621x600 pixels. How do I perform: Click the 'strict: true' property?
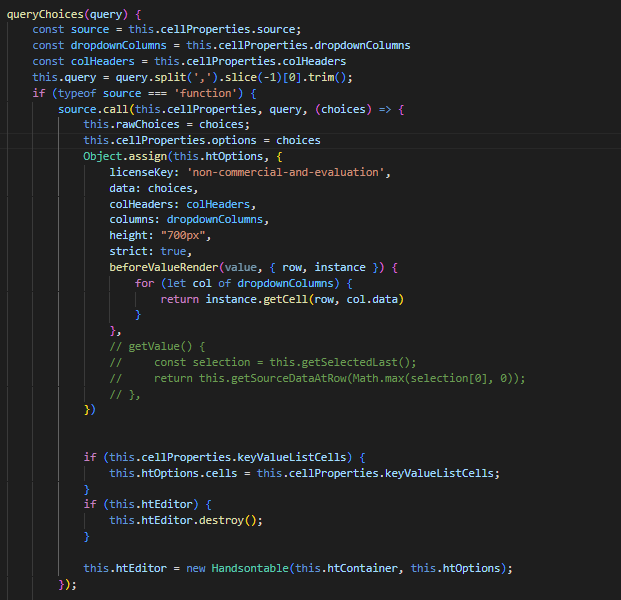(148, 251)
